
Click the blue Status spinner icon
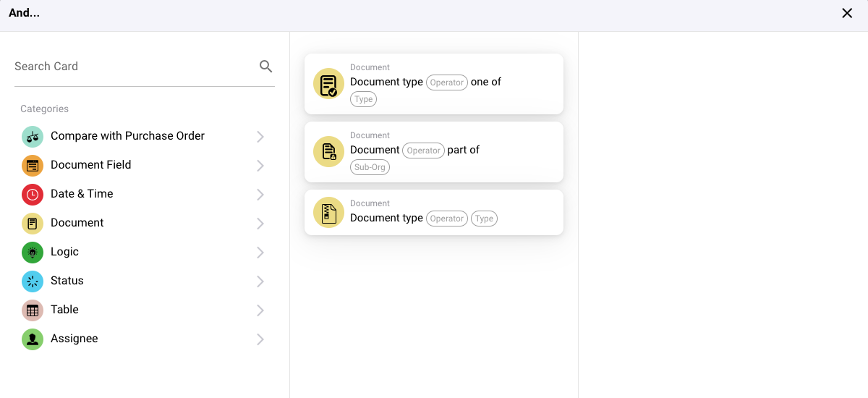pos(33,281)
